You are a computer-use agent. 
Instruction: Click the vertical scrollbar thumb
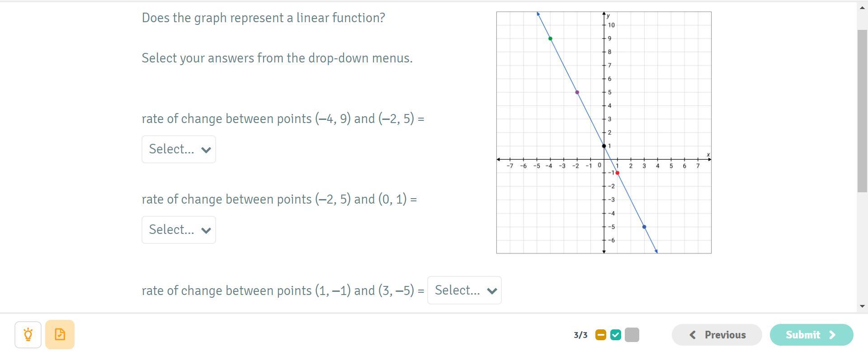pyautogui.click(x=862, y=111)
